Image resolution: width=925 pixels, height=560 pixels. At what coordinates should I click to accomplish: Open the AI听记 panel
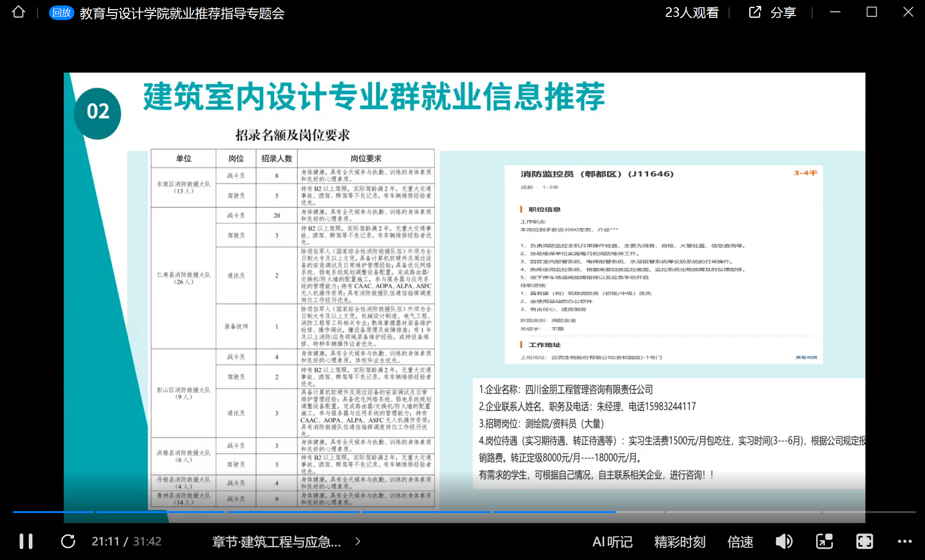click(x=612, y=542)
